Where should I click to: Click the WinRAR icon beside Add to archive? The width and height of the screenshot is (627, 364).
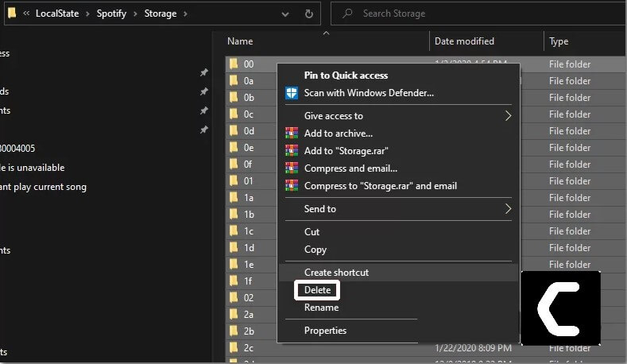[292, 134]
